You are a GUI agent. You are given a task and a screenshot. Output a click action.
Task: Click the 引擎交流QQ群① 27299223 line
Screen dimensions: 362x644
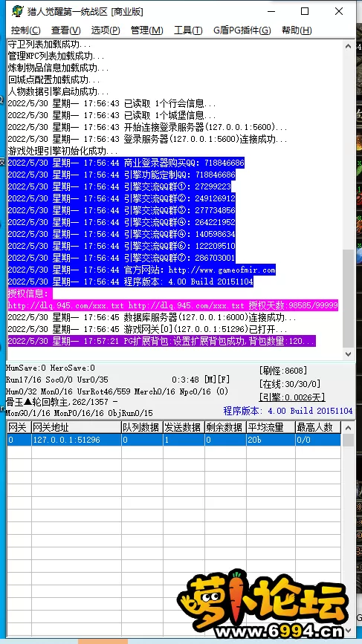click(x=119, y=187)
